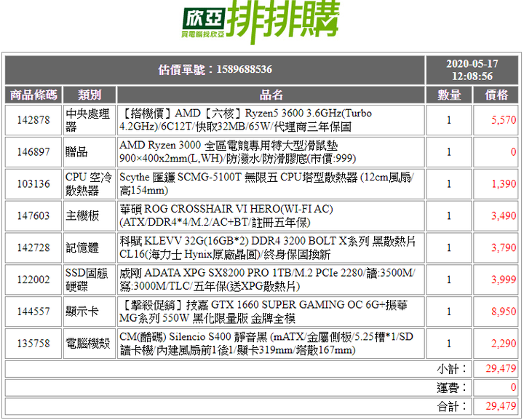Click the 合計 label

[451, 406]
